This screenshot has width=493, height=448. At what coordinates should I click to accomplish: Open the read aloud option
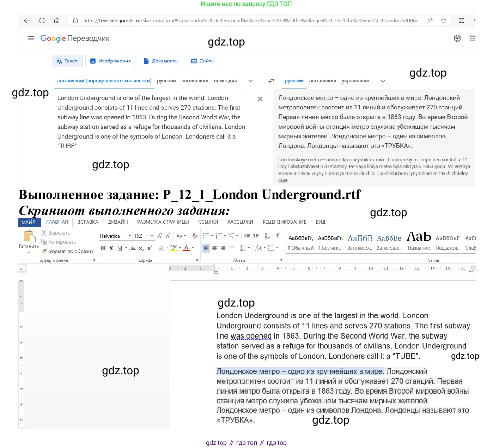(430, 20)
